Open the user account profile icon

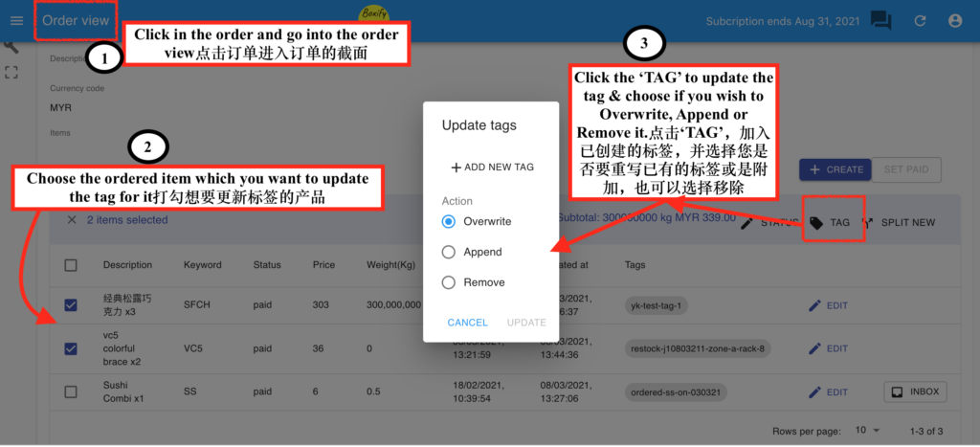click(x=954, y=20)
